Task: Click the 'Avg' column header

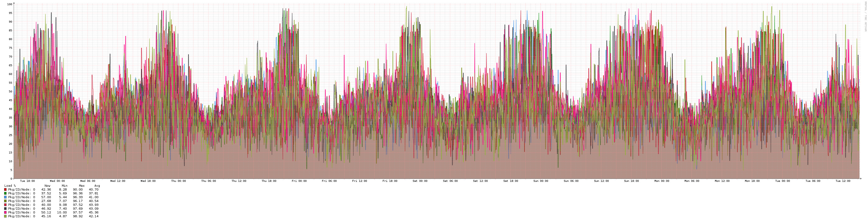Action: (97, 186)
